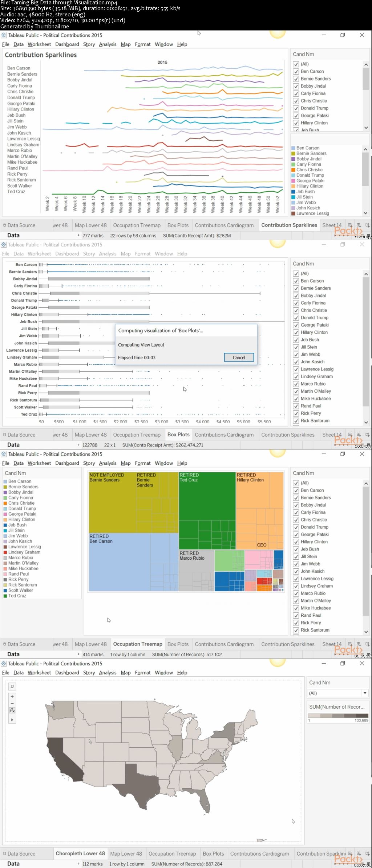Switch to Sheet 14 tab in Sparklines frame
The width and height of the screenshot is (372, 868).
click(332, 225)
